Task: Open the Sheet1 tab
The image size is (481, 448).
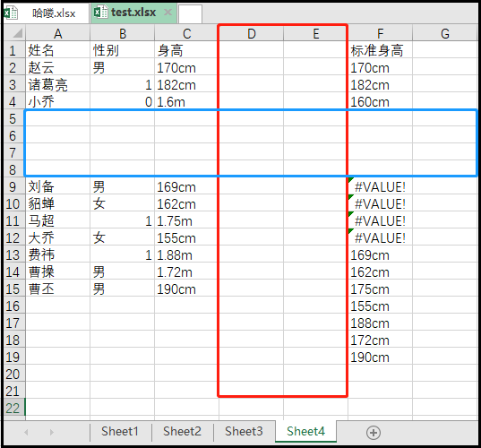Action: [x=120, y=432]
